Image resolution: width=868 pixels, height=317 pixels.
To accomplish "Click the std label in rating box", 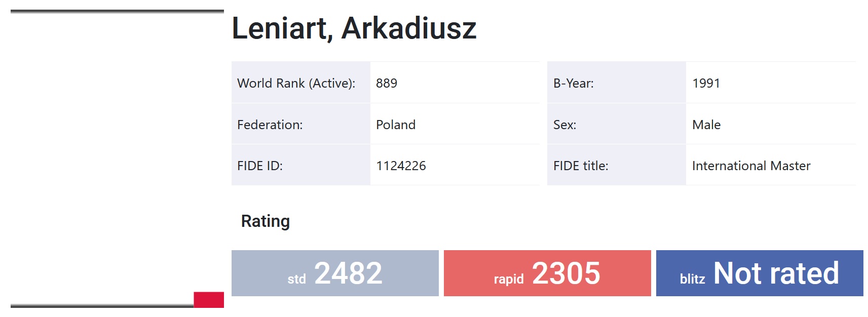I will (x=297, y=279).
